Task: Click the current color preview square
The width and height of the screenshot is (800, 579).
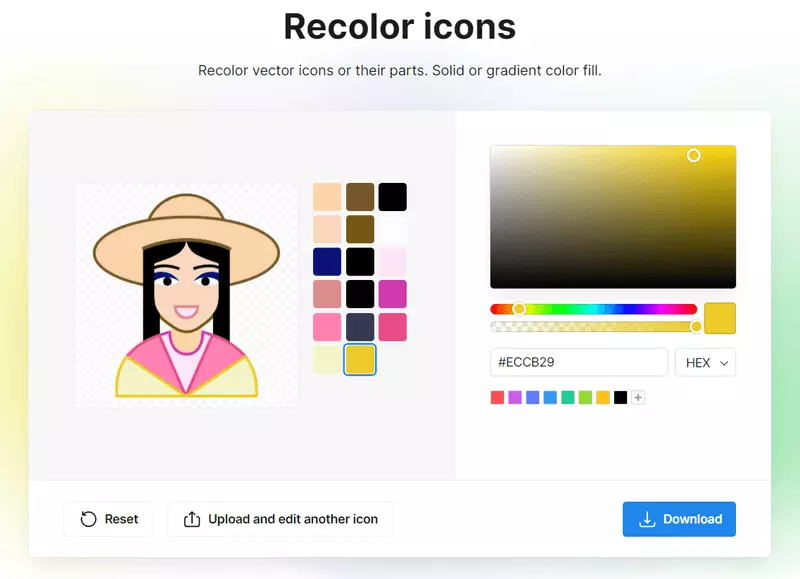Action: (x=720, y=318)
